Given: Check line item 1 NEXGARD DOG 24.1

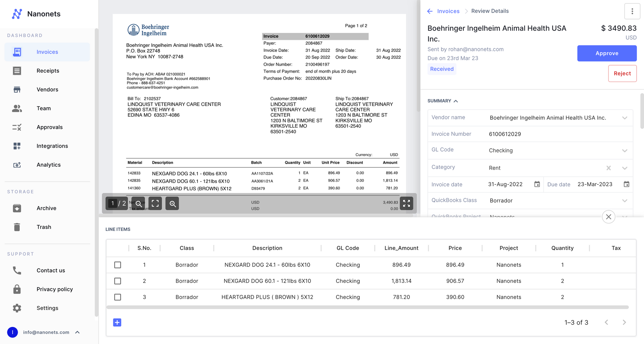Looking at the screenshot, I should 118,265.
